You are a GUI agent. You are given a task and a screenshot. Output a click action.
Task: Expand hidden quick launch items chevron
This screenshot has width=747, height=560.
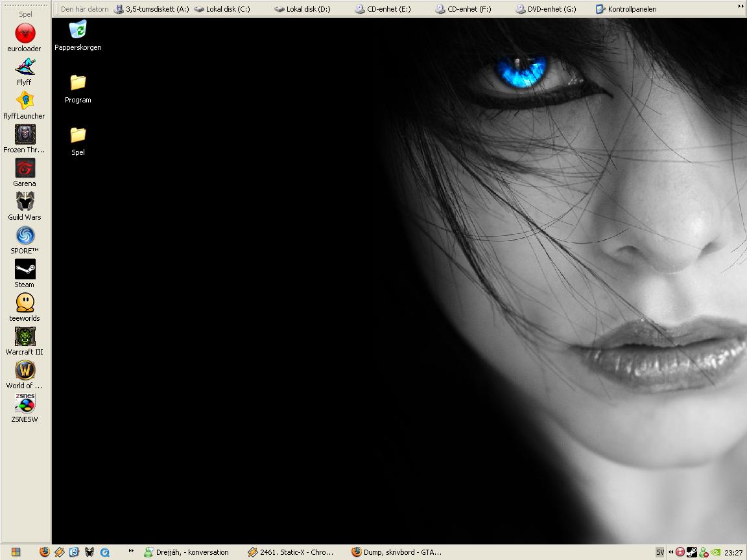pyautogui.click(x=131, y=552)
